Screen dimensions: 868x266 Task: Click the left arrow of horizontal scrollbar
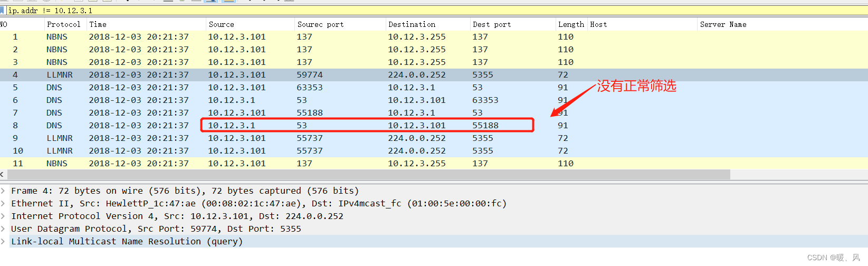click(2, 174)
